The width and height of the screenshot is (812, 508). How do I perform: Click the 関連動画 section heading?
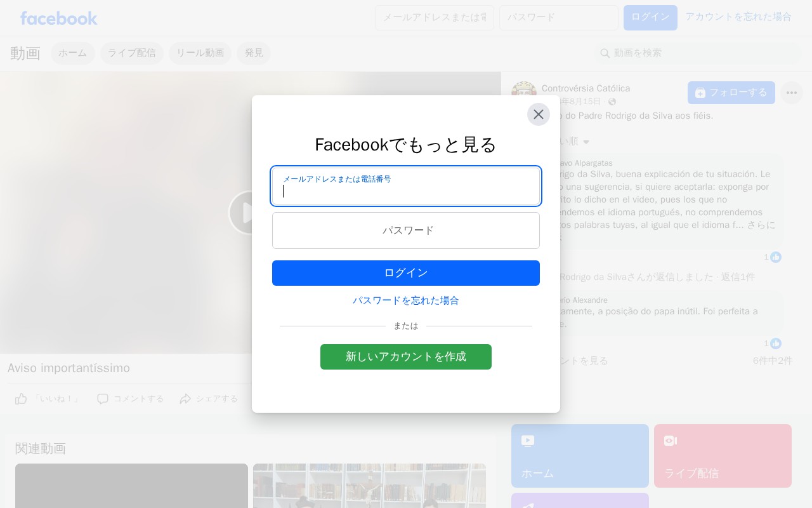[x=41, y=448]
